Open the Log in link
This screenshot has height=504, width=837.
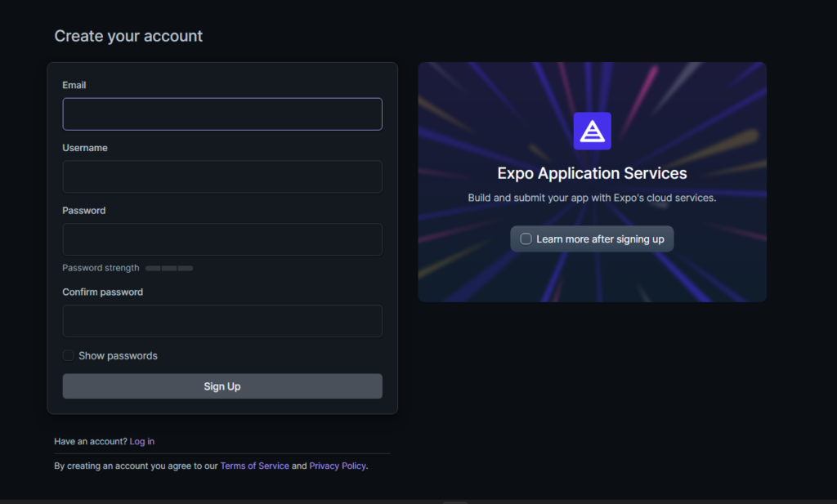(142, 442)
